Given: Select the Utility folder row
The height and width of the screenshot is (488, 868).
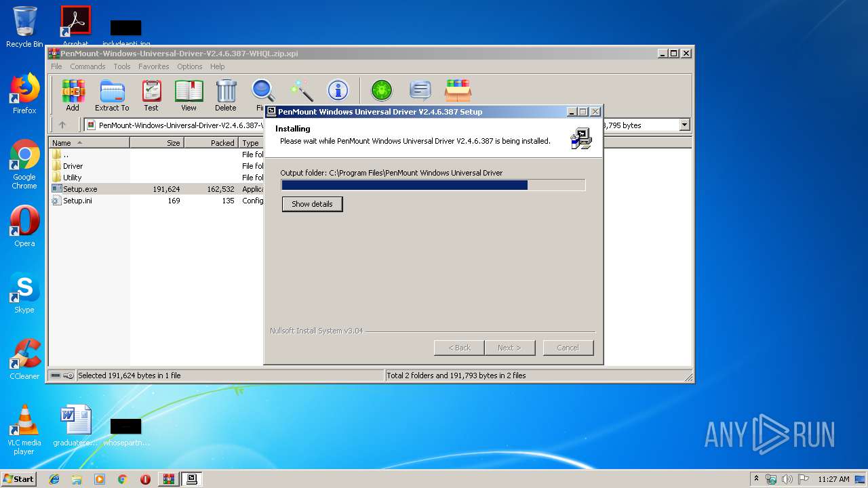Looking at the screenshot, I should coord(157,178).
